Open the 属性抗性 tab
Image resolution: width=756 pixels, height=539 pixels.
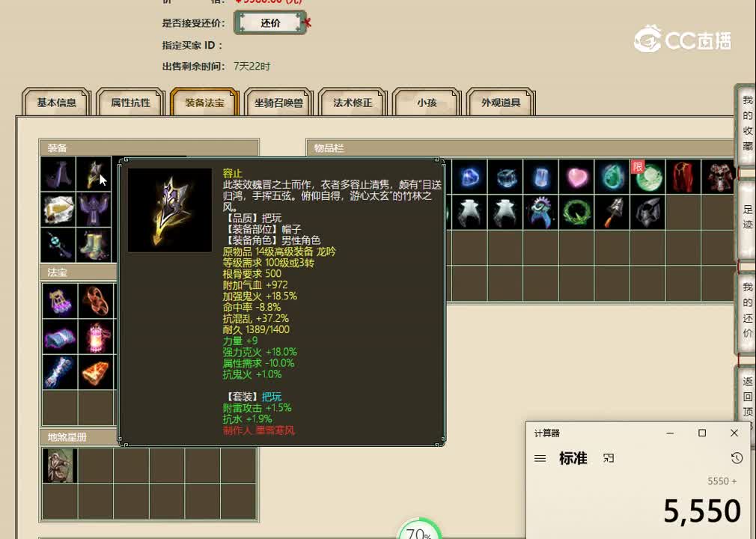(x=130, y=103)
